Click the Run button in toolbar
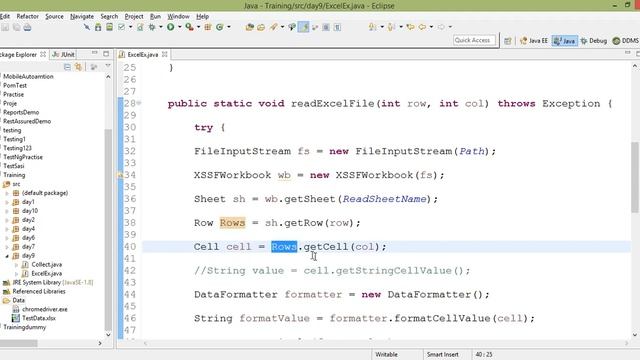 [171, 27]
